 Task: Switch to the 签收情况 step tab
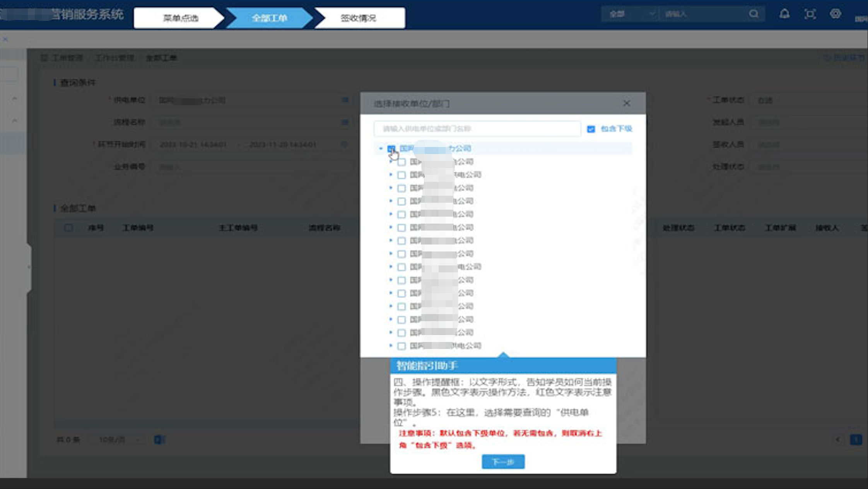358,18
